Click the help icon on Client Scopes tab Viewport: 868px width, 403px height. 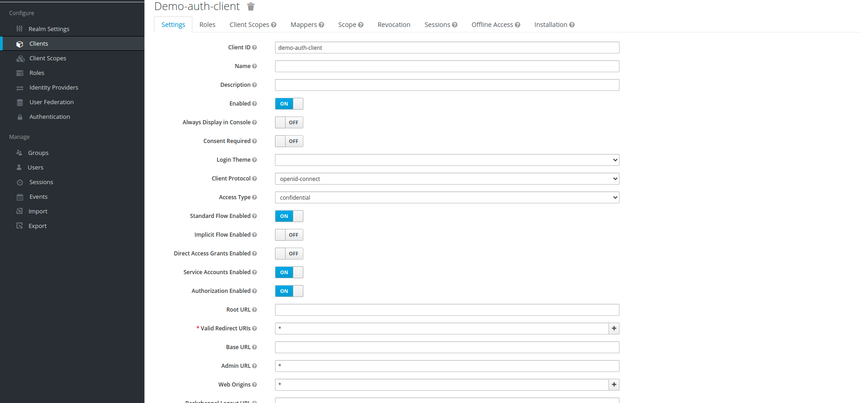pos(274,25)
